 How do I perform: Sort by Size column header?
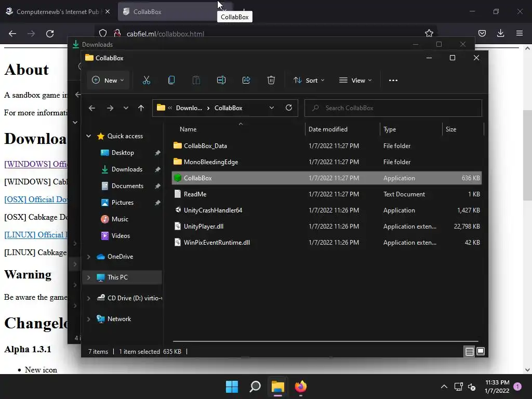(x=450, y=129)
